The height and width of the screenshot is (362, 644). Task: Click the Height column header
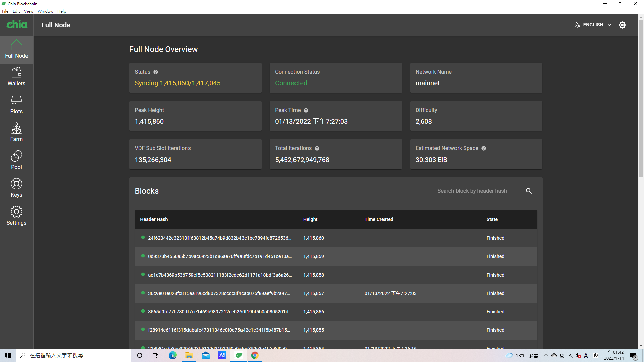click(x=310, y=220)
